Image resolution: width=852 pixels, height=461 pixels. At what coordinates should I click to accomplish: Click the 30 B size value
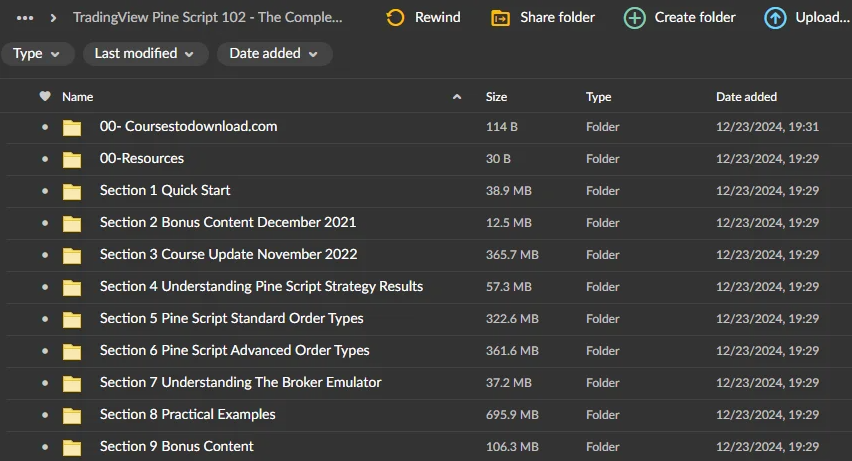[x=498, y=159]
